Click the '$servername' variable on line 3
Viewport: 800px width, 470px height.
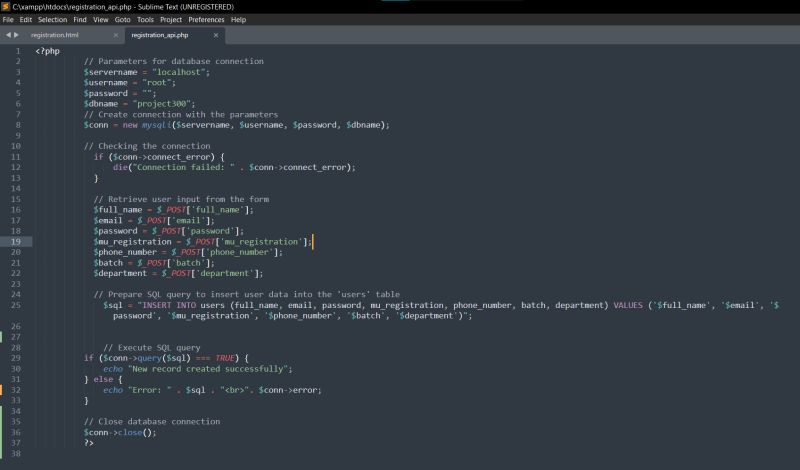111,72
